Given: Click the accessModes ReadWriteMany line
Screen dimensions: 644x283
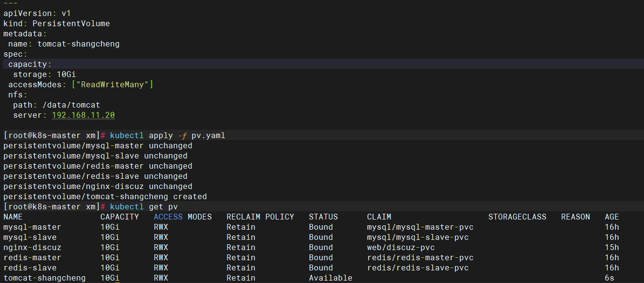Looking at the screenshot, I should pos(81,85).
